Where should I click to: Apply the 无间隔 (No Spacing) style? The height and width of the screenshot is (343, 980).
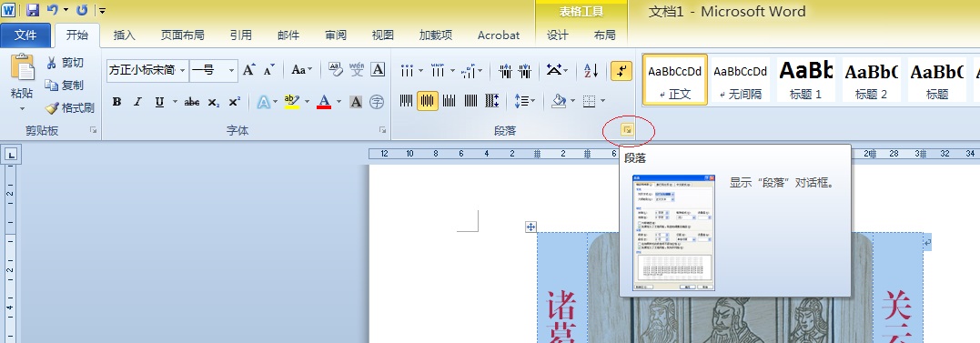point(740,79)
